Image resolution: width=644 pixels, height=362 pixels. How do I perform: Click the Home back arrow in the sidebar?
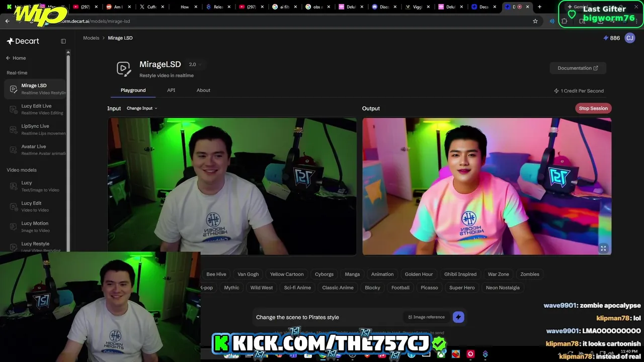(8, 58)
